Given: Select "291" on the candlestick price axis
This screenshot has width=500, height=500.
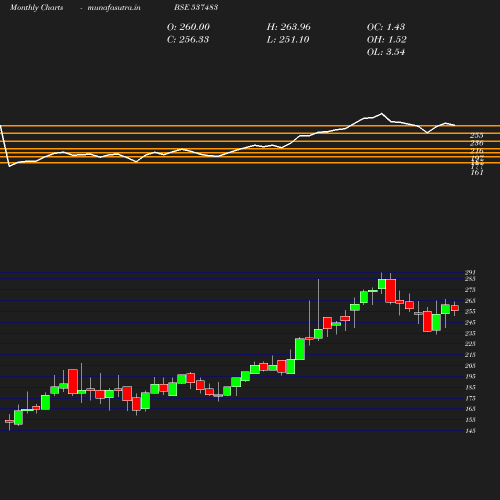Looking at the screenshot, I should [x=470, y=272].
